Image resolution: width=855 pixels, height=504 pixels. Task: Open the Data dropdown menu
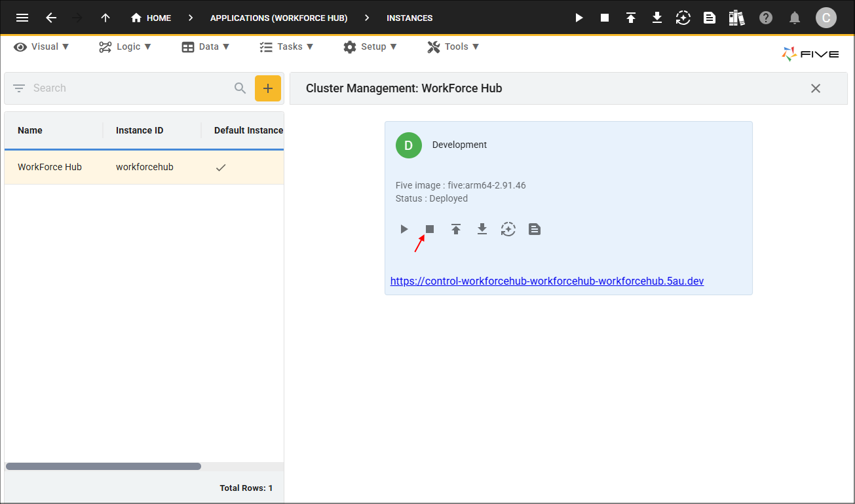[x=206, y=46]
